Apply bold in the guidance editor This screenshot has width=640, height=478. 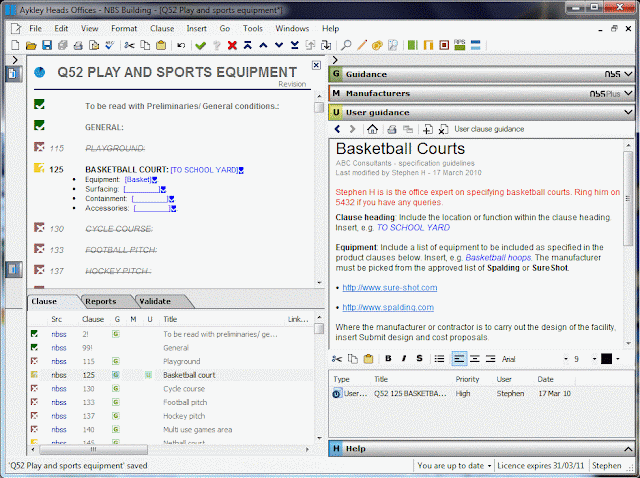pos(388,359)
